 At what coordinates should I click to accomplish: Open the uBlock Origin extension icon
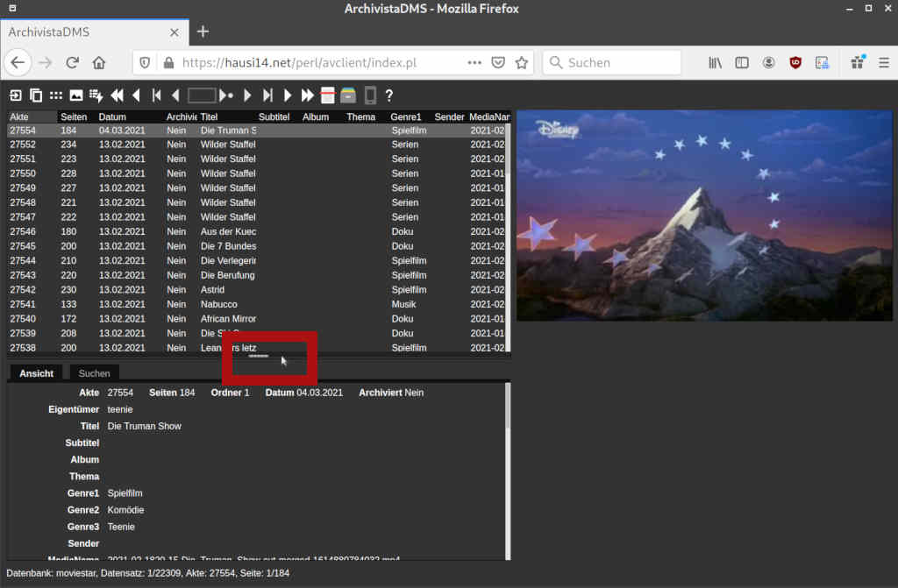[795, 62]
